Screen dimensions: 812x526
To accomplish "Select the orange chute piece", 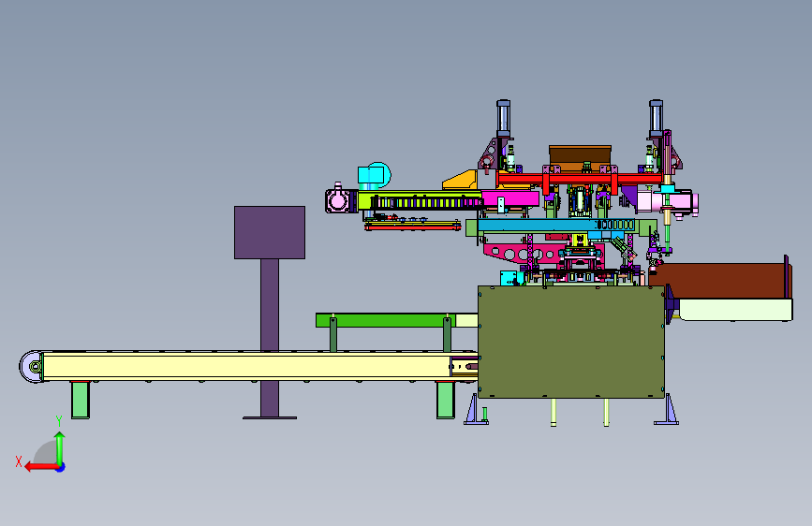I will pyautogui.click(x=460, y=180).
